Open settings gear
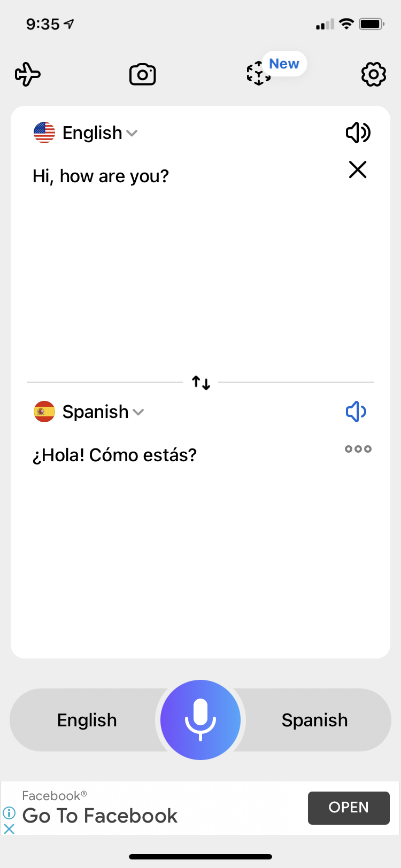 coord(373,74)
